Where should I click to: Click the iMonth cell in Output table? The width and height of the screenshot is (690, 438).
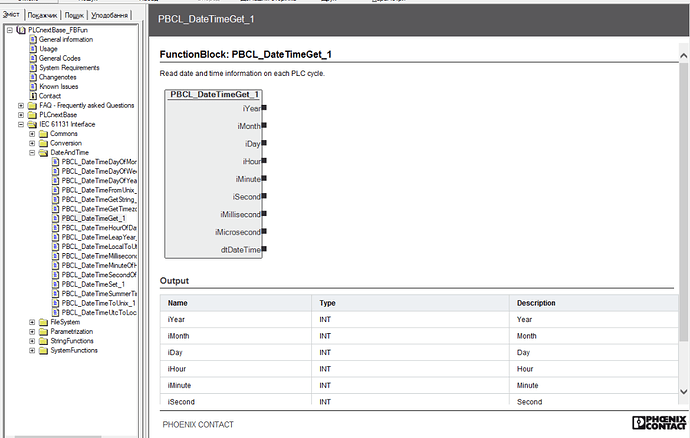click(236, 336)
